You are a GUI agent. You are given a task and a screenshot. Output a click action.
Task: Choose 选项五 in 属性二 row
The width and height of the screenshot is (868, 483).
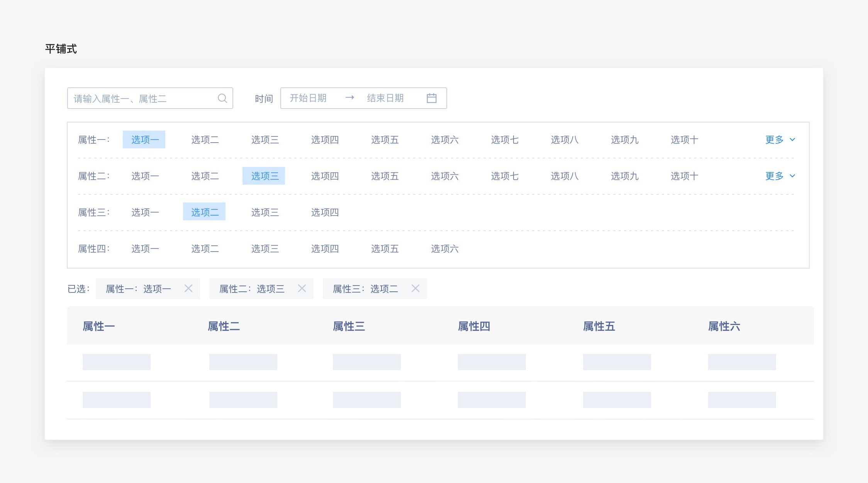[385, 176]
